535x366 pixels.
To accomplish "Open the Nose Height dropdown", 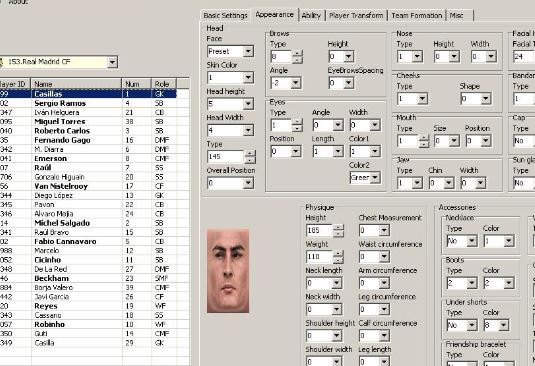I will (454, 57).
